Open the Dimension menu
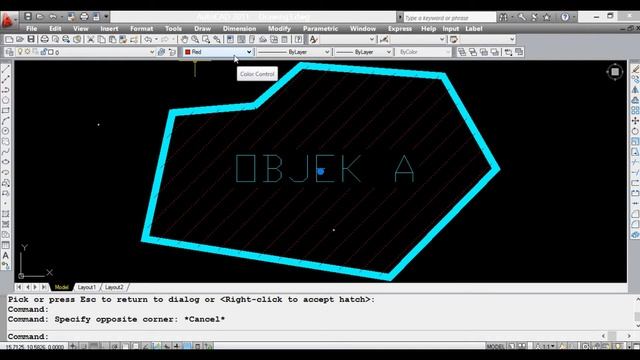 (240, 29)
